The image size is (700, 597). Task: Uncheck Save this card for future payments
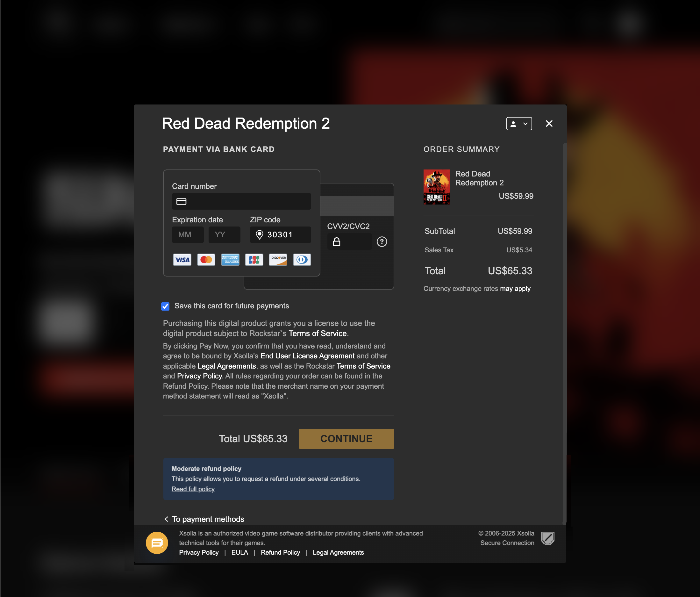pyautogui.click(x=165, y=306)
